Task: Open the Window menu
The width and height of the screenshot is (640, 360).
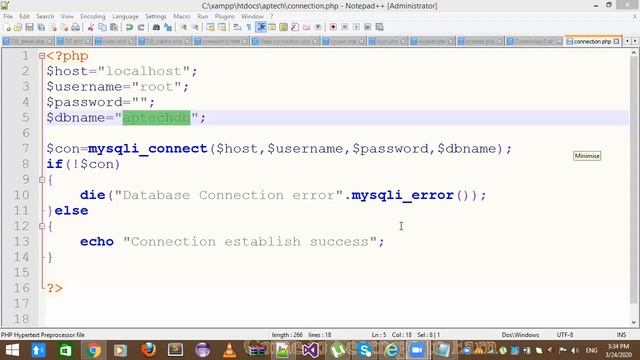Action: (252, 16)
